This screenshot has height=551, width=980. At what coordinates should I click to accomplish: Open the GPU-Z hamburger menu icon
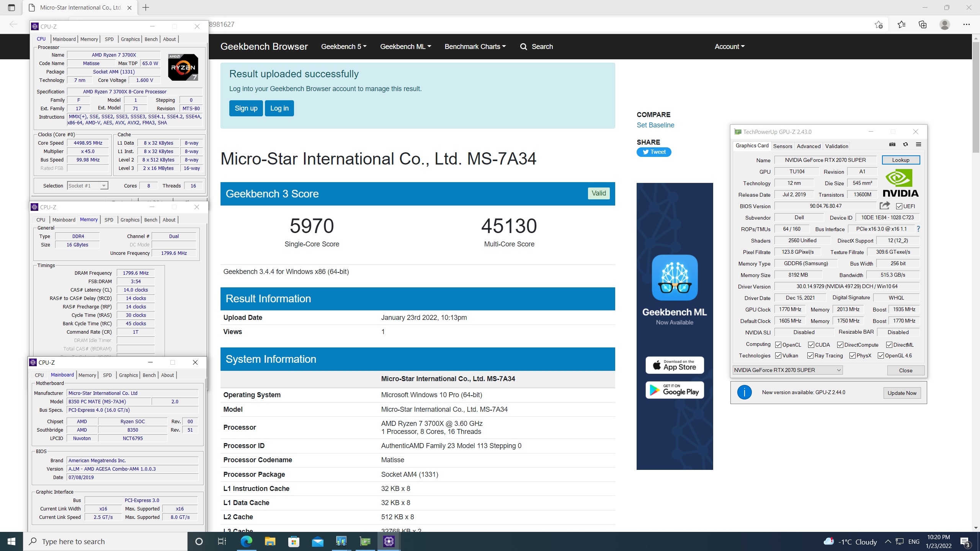918,144
